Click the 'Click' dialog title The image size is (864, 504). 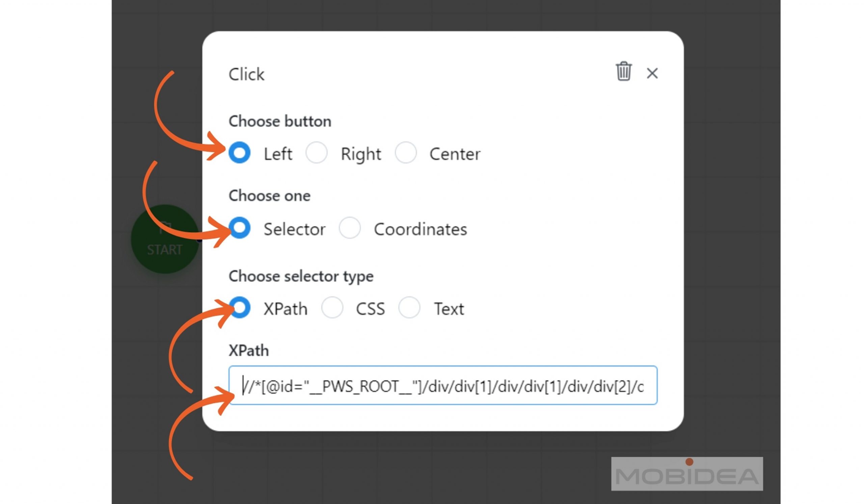(x=246, y=74)
